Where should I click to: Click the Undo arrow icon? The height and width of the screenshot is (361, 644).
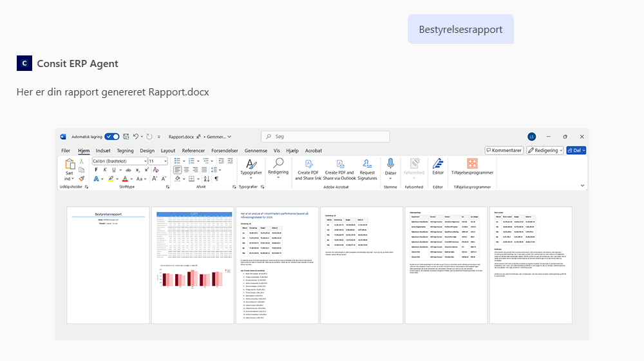(x=135, y=137)
